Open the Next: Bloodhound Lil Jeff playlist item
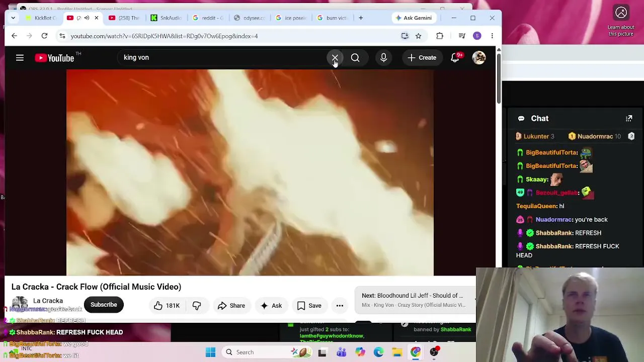The image size is (644, 362). [x=415, y=300]
